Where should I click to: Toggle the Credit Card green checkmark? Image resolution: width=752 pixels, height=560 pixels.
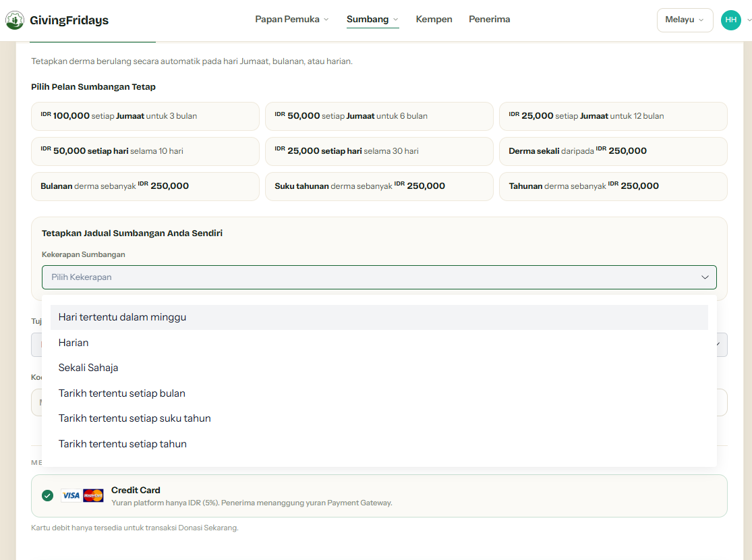pyautogui.click(x=47, y=496)
